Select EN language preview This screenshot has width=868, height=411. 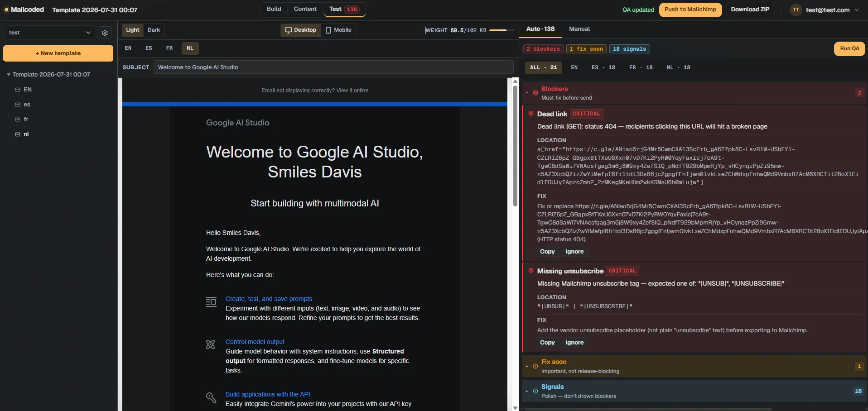(128, 48)
